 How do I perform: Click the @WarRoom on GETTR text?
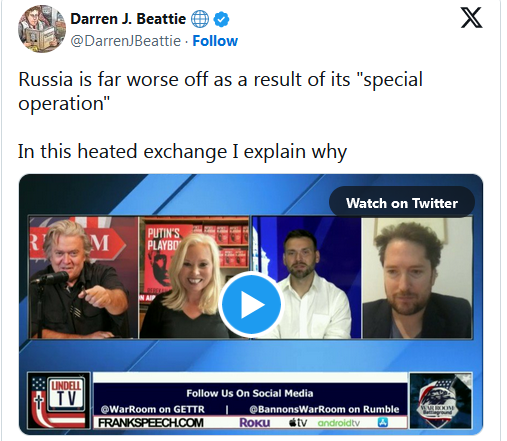pos(152,409)
